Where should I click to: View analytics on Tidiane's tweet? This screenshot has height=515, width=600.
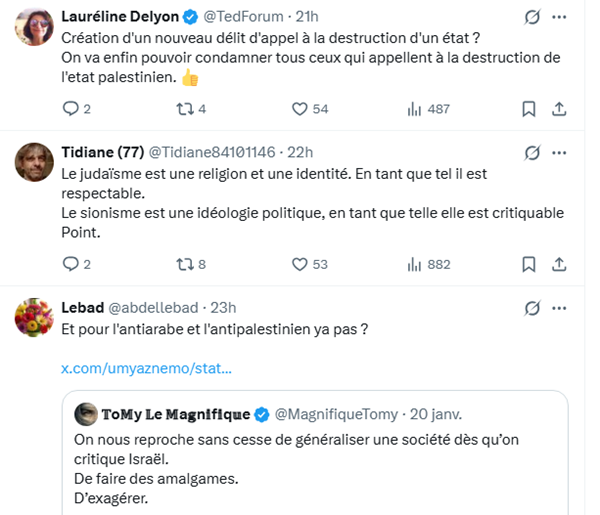(413, 264)
